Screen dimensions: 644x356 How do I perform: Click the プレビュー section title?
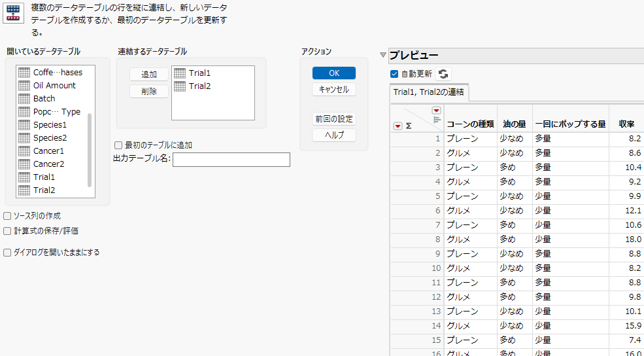[x=414, y=56]
